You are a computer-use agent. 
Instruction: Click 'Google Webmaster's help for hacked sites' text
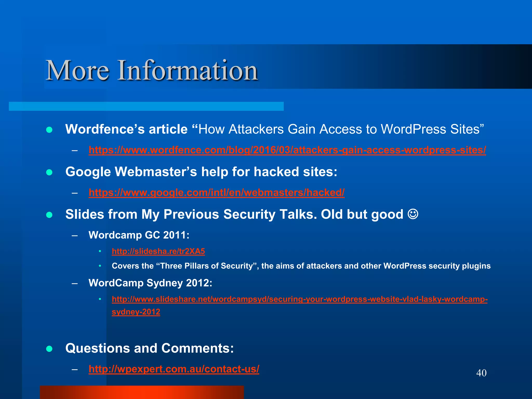tap(201, 172)
